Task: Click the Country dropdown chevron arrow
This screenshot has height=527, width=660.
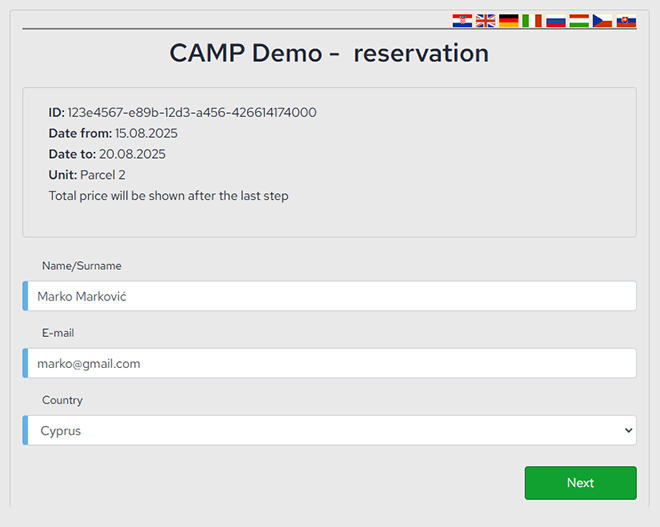Action: (628, 431)
